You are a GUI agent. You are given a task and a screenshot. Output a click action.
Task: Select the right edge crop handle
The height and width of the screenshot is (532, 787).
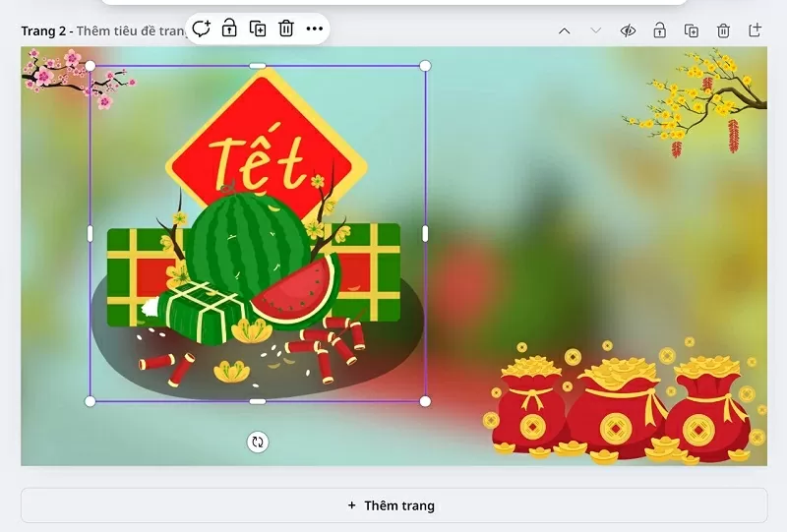[425, 233]
